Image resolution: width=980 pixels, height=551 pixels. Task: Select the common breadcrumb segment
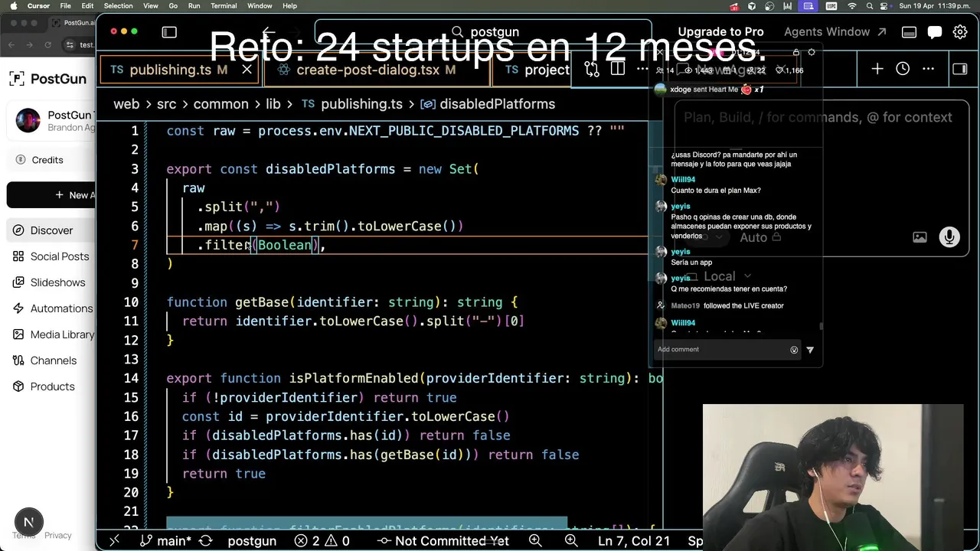tap(220, 104)
